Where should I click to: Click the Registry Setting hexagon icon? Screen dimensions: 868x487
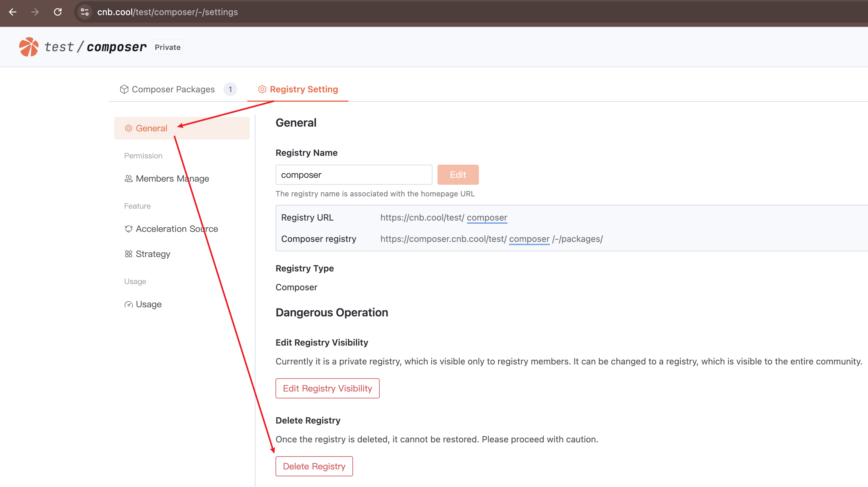click(262, 89)
